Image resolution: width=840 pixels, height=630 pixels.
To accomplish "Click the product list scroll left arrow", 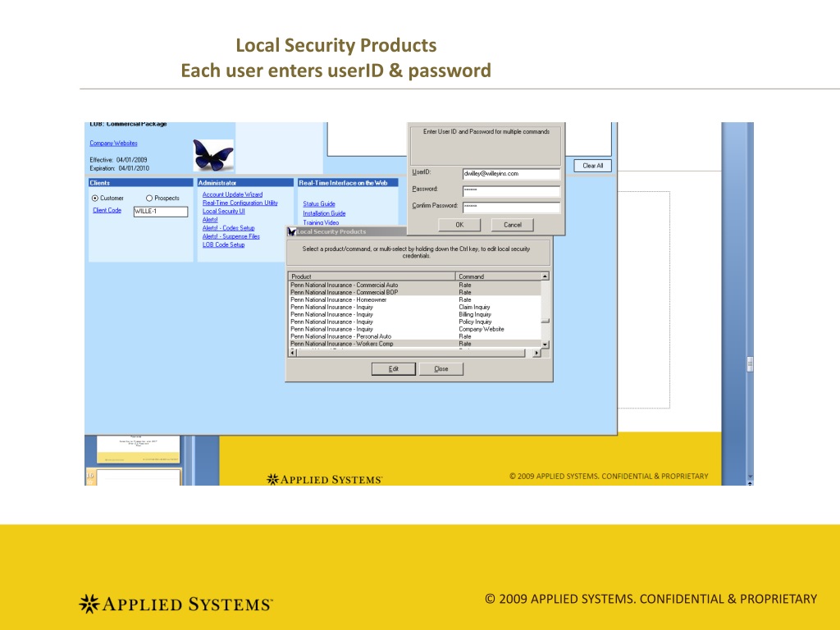I will pos(293,353).
